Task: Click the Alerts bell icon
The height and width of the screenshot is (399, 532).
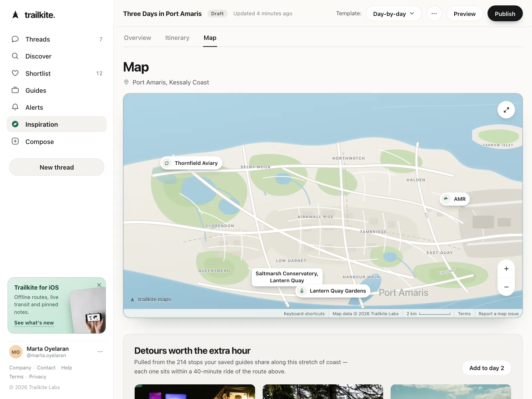Action: click(x=15, y=107)
